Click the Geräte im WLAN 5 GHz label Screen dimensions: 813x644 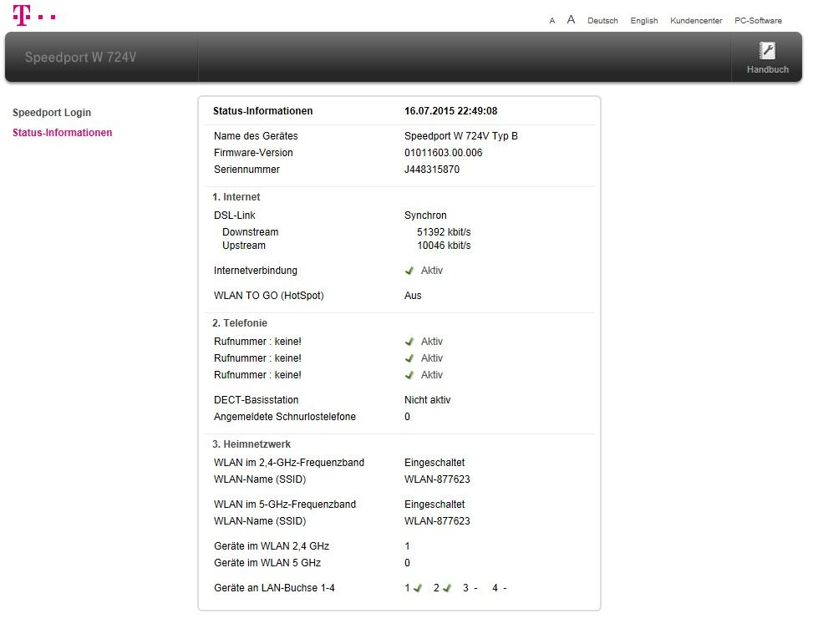pyautogui.click(x=267, y=563)
